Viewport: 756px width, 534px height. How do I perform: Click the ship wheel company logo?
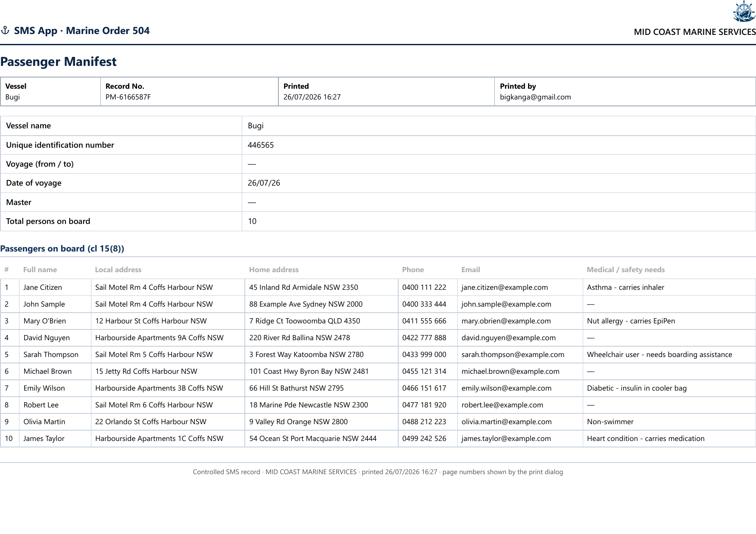pyautogui.click(x=744, y=12)
